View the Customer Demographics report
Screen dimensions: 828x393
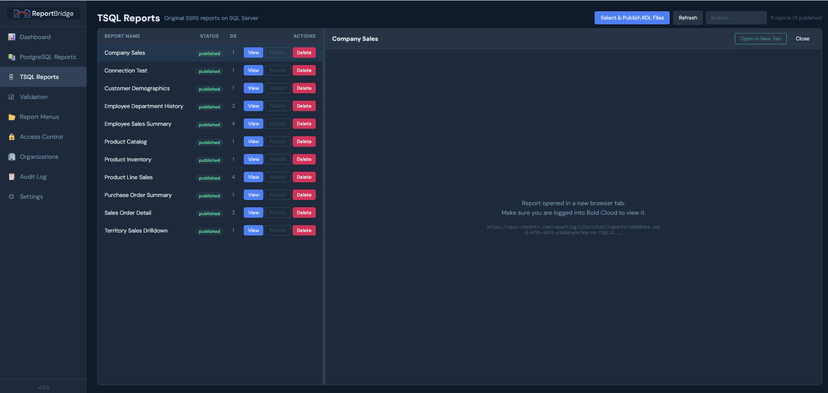(253, 88)
